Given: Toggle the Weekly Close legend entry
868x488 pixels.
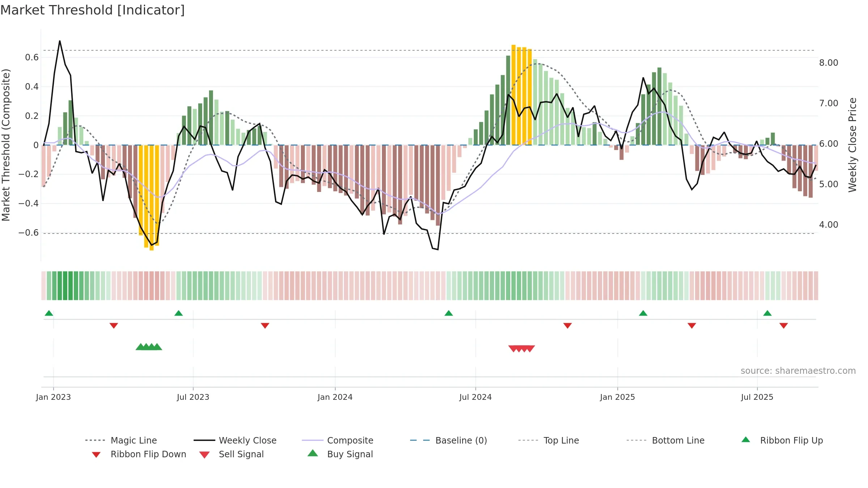Looking at the screenshot, I should (235, 440).
